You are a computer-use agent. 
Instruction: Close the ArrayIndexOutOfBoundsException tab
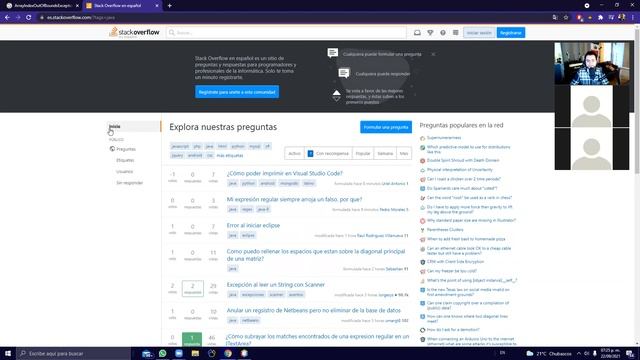point(77,6)
